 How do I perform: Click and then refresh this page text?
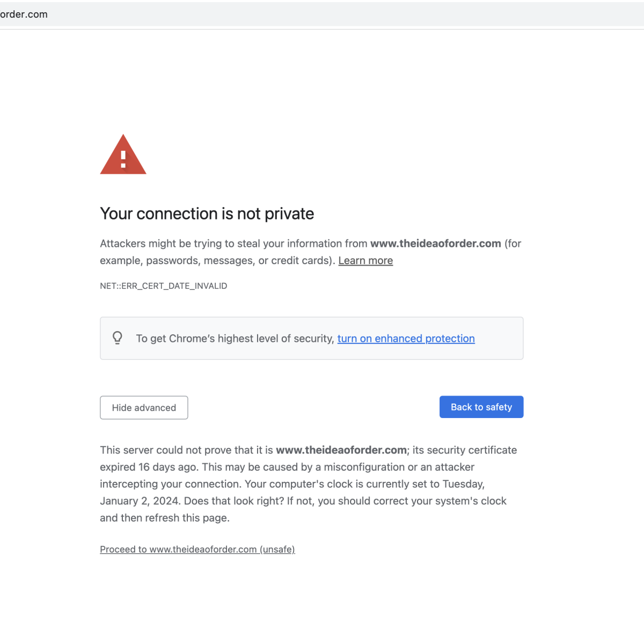(x=165, y=518)
